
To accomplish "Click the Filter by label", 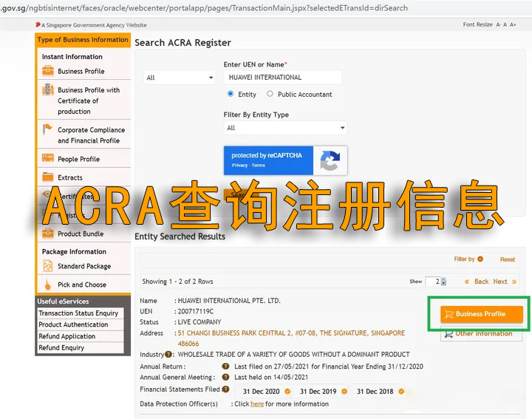I will [464, 259].
